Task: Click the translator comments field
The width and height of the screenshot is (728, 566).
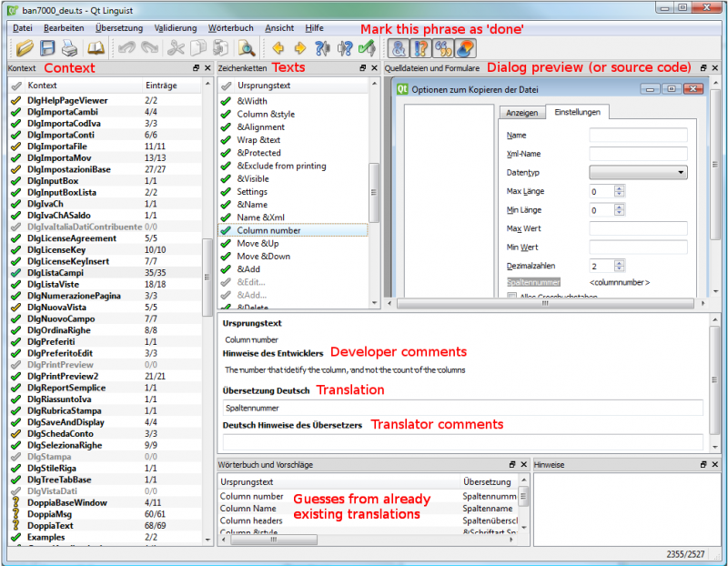Action: pos(462,441)
